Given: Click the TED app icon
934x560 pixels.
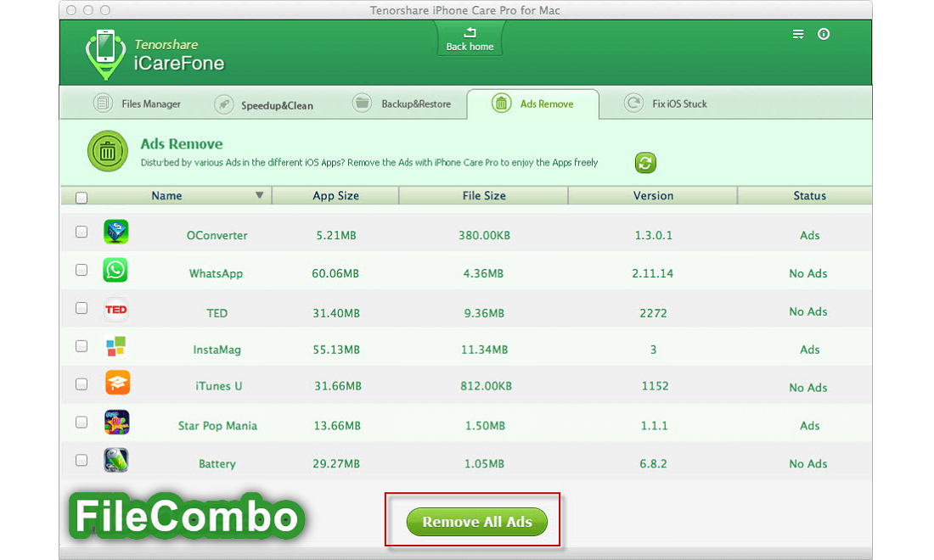Looking at the screenshot, I should click(x=115, y=310).
